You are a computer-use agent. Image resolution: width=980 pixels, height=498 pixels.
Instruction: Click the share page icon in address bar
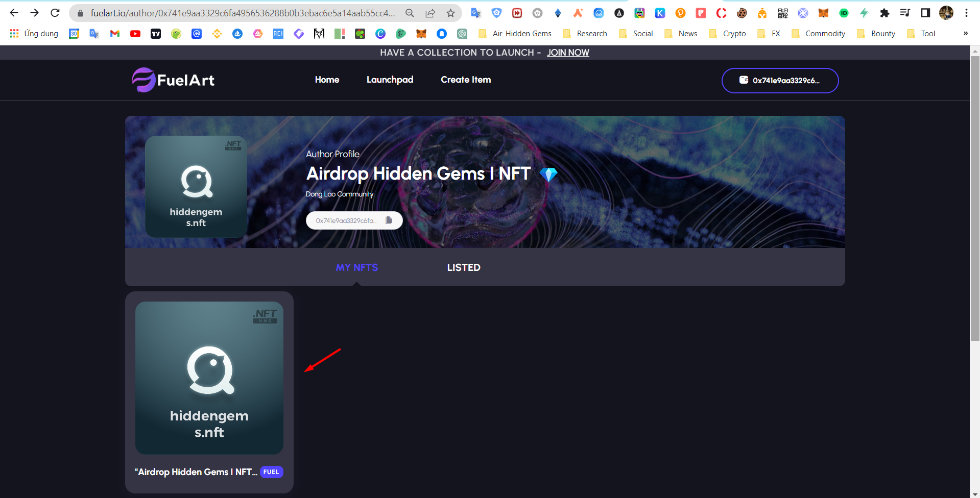[430, 13]
